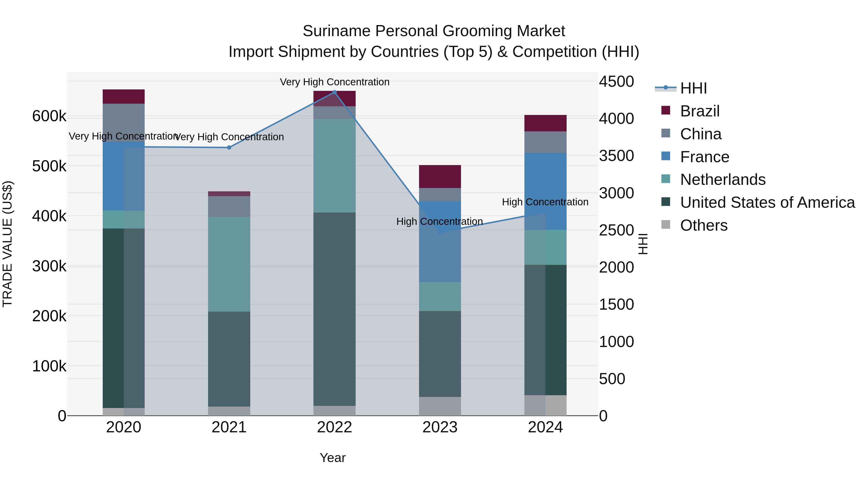This screenshot has width=868, height=488.
Task: Toggle the HHI line legend entry
Action: click(680, 88)
